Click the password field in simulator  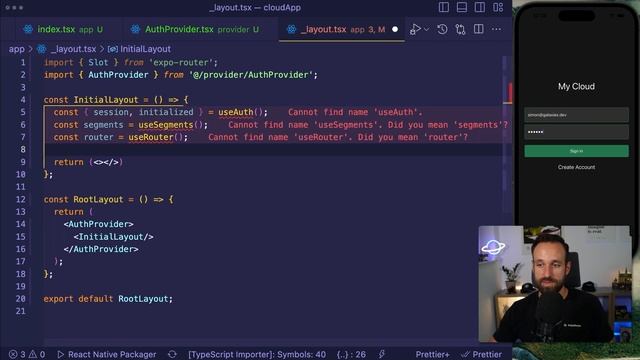[x=576, y=132]
